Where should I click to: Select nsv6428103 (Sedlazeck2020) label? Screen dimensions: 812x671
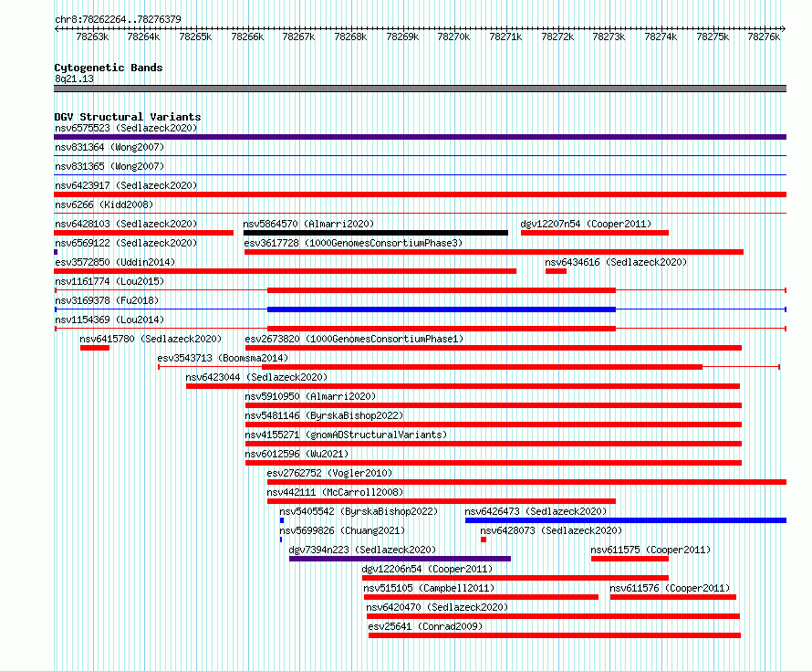[126, 224]
